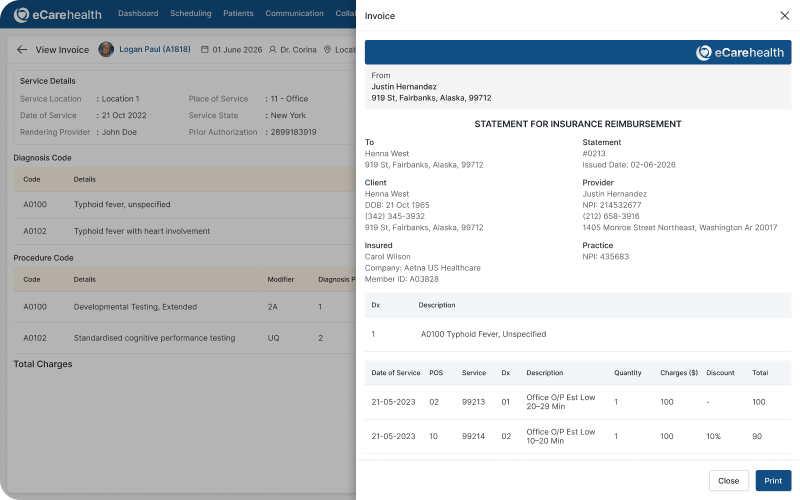Click the 'Office O/P Est Low 20–29 Min' description
The height and width of the screenshot is (500, 800).
pyautogui.click(x=561, y=402)
